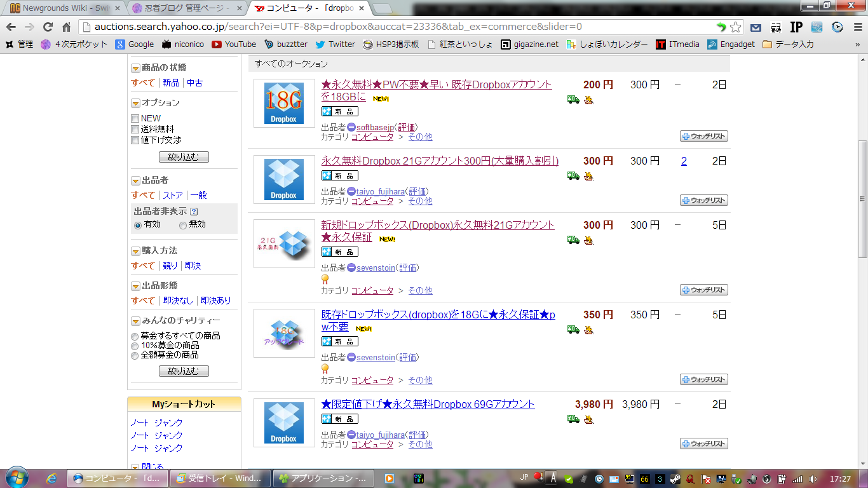Show hidden bookmarks with the chevron
The width and height of the screenshot is (868, 488).
857,44
